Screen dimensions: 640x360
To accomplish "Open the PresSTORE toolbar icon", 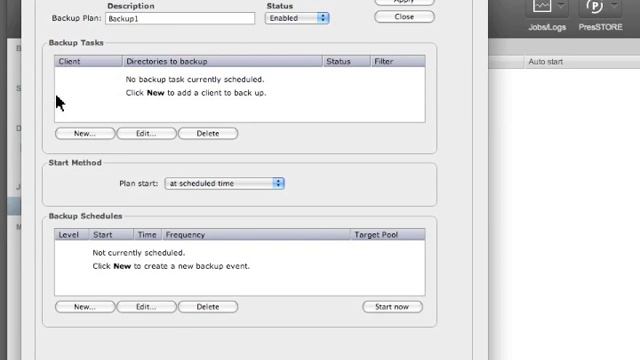I will click(594, 6).
